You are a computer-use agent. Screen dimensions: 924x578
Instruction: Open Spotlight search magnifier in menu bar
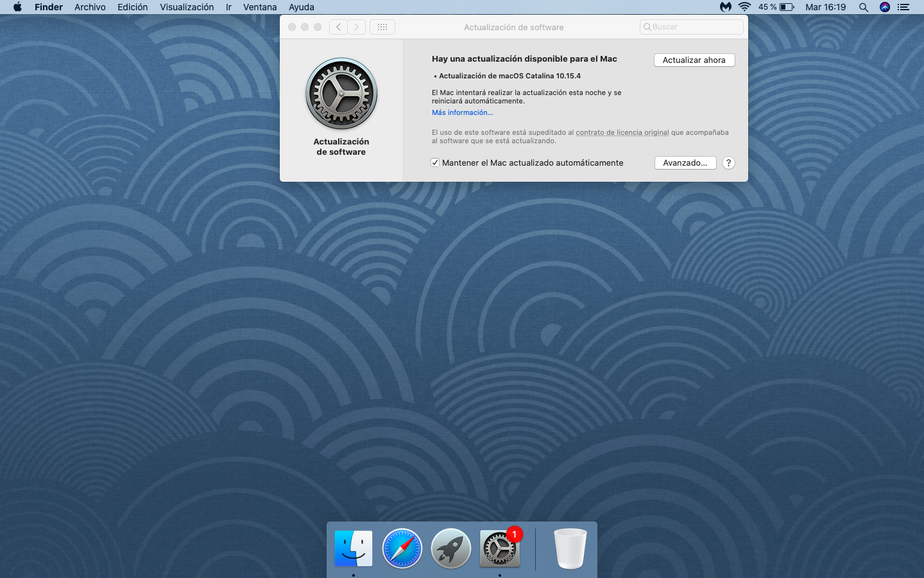click(864, 7)
